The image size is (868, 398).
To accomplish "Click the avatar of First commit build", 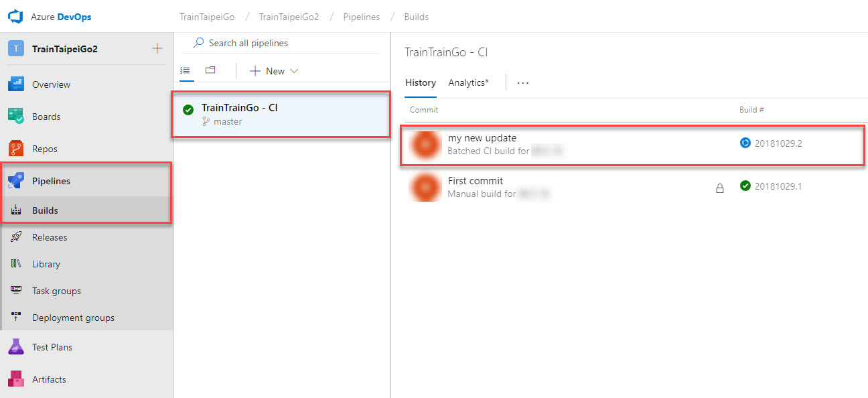I will click(425, 187).
